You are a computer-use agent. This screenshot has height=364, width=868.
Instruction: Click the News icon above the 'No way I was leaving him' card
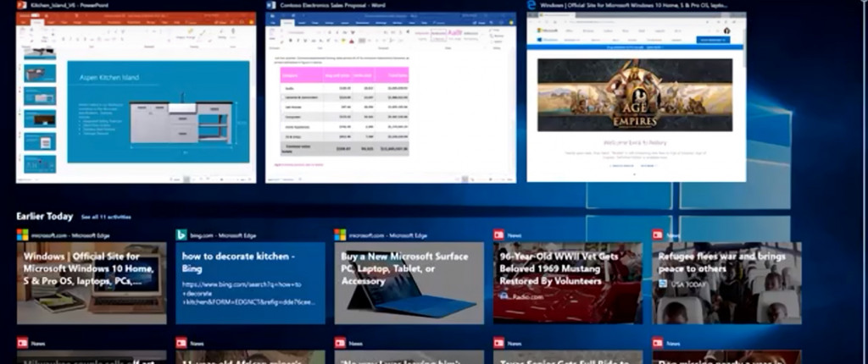pos(340,343)
